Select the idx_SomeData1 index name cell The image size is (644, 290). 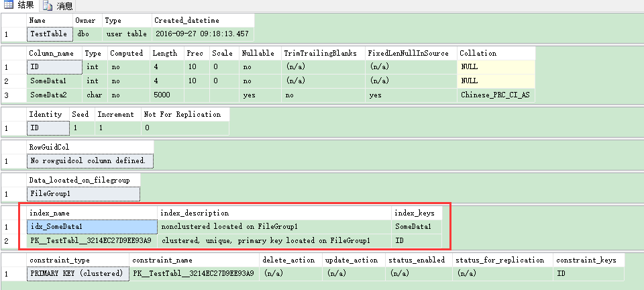click(x=92, y=227)
